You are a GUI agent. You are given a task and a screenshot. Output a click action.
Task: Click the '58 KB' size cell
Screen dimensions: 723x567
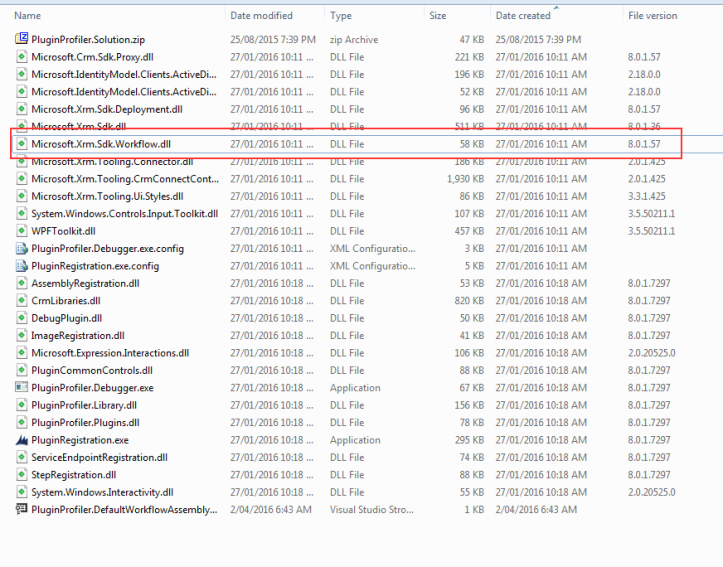[472, 144]
